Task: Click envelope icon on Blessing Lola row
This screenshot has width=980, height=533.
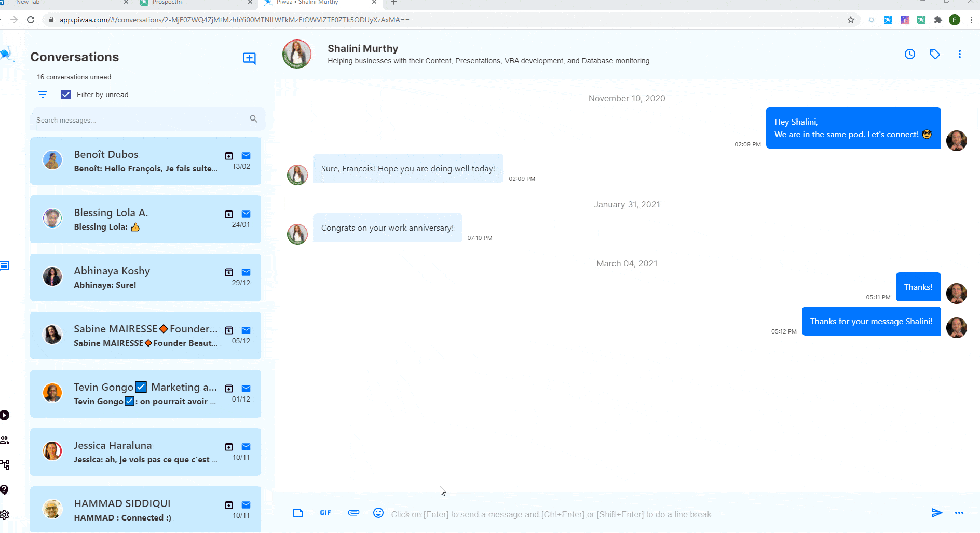Action: pyautogui.click(x=246, y=214)
